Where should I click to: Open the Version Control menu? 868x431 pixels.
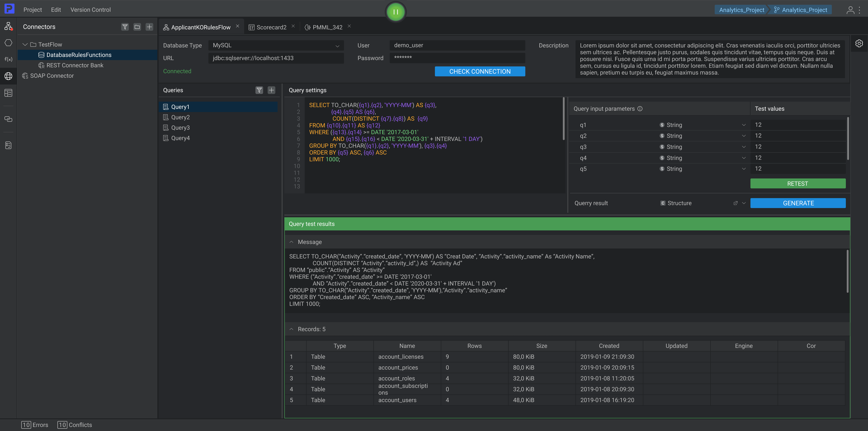click(90, 10)
